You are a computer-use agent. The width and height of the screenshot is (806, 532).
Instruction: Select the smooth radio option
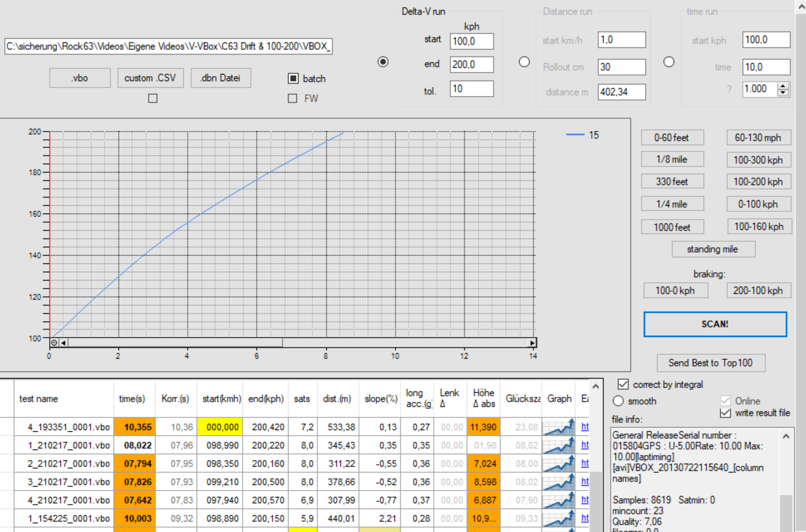[618, 401]
